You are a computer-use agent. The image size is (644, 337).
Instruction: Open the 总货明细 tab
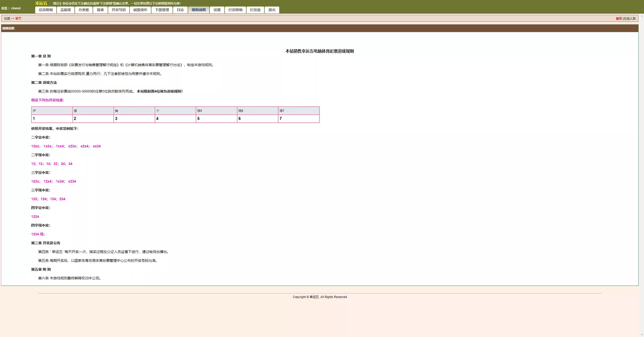(46, 10)
